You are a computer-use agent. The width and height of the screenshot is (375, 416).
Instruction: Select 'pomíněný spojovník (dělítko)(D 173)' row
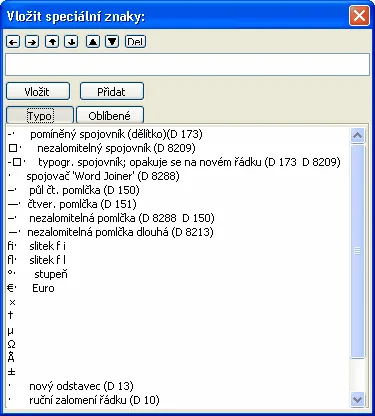[x=178, y=134]
